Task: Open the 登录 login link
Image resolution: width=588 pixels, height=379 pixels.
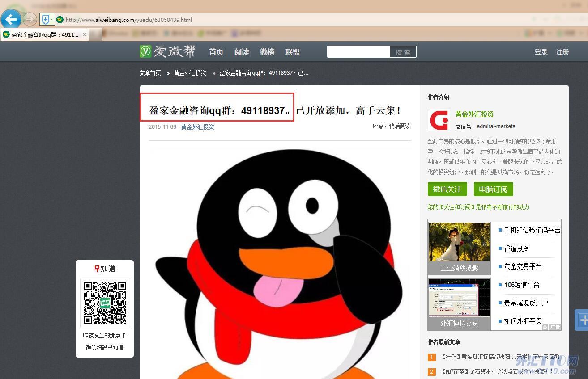Action: coord(541,52)
